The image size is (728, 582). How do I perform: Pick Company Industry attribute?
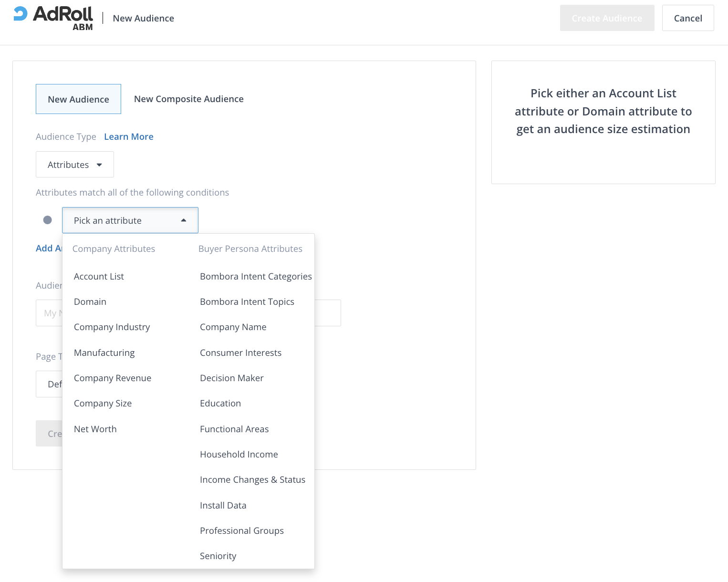point(112,327)
